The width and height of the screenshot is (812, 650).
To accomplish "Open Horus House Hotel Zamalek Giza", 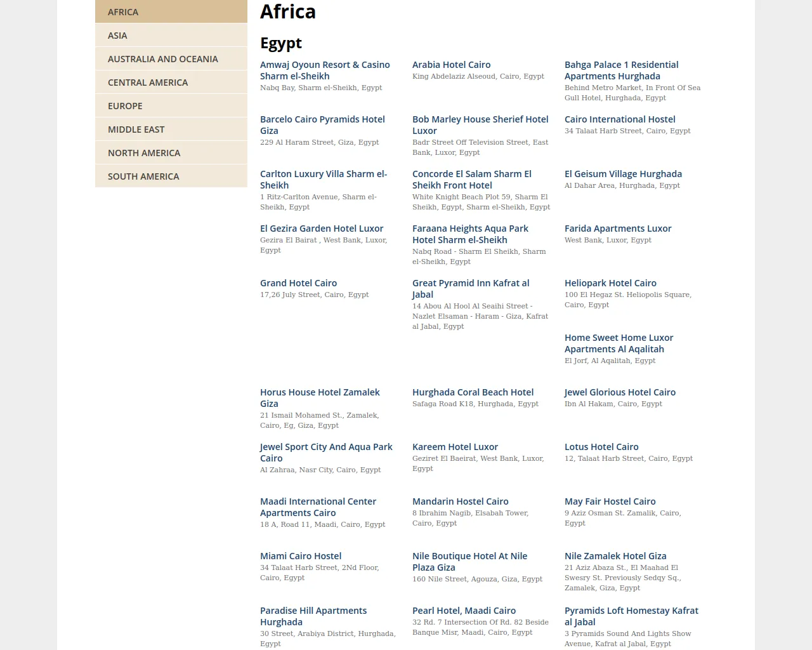I will pos(320,398).
